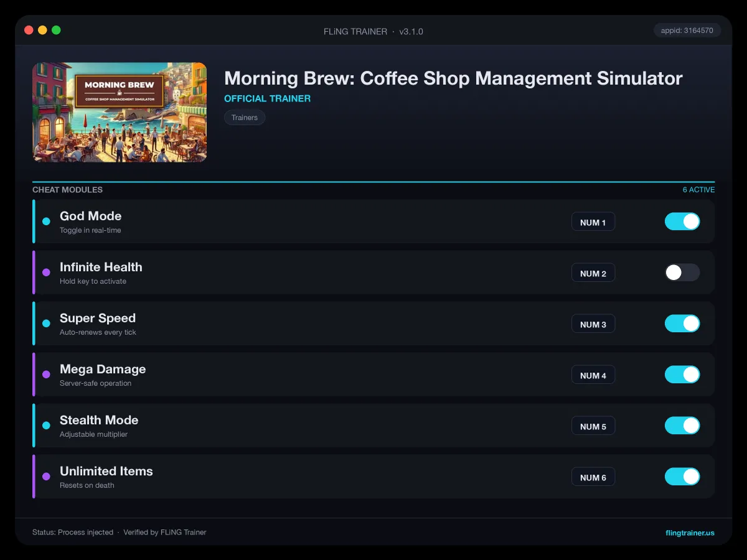
Task: Select the NUM 4 hotkey badge
Action: [x=593, y=375]
